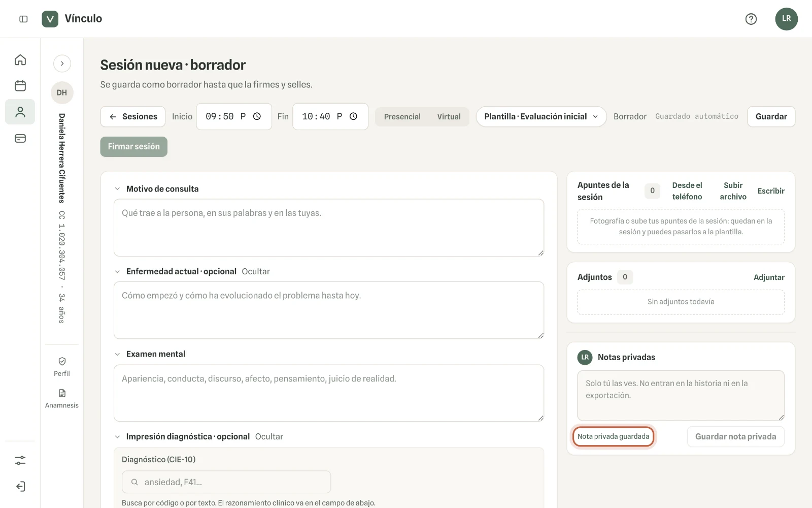Open the billing card icon
Screen dimensions: 812x508
(x=20, y=138)
